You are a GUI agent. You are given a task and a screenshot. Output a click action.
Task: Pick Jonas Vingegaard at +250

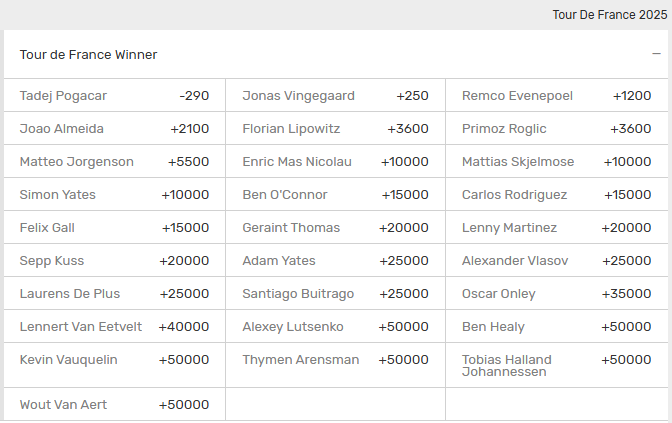coord(335,96)
